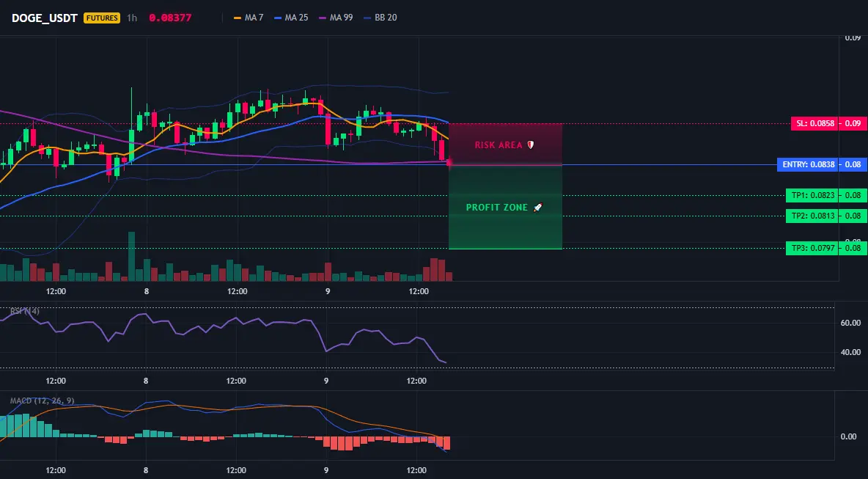Select the 1h timeframe label
Image resolution: width=868 pixels, height=479 pixels.
point(132,18)
